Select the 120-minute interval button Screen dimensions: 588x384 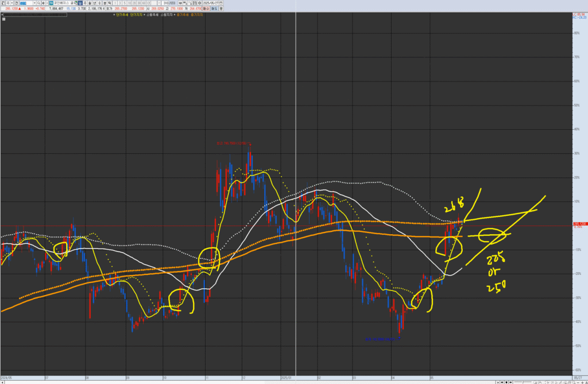[149, 3]
